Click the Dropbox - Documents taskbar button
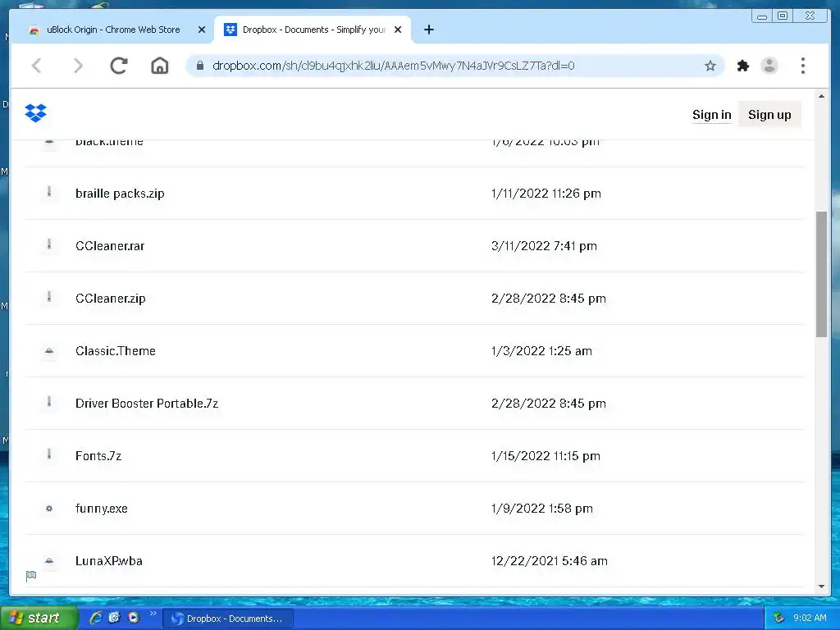Image resolution: width=840 pixels, height=630 pixels. coord(228,619)
